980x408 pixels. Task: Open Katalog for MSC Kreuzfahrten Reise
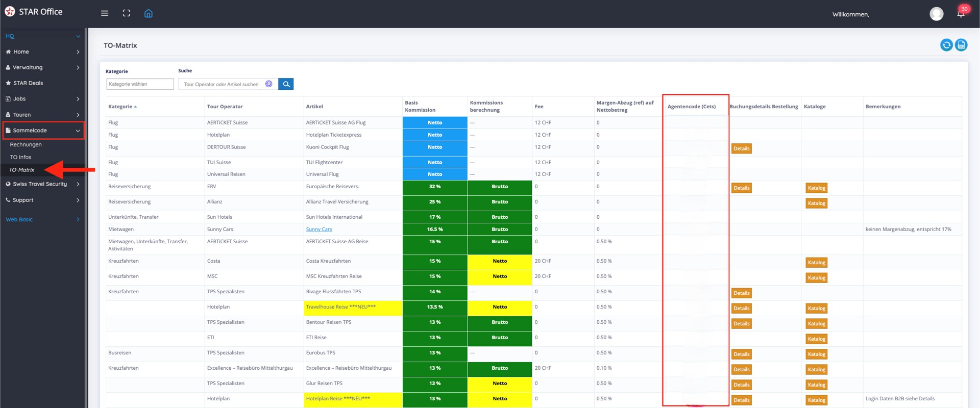(x=816, y=277)
